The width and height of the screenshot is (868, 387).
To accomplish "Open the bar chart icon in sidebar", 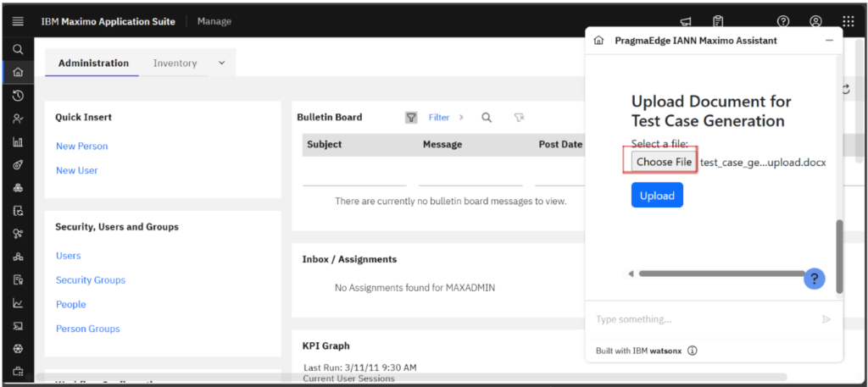I will click(18, 142).
